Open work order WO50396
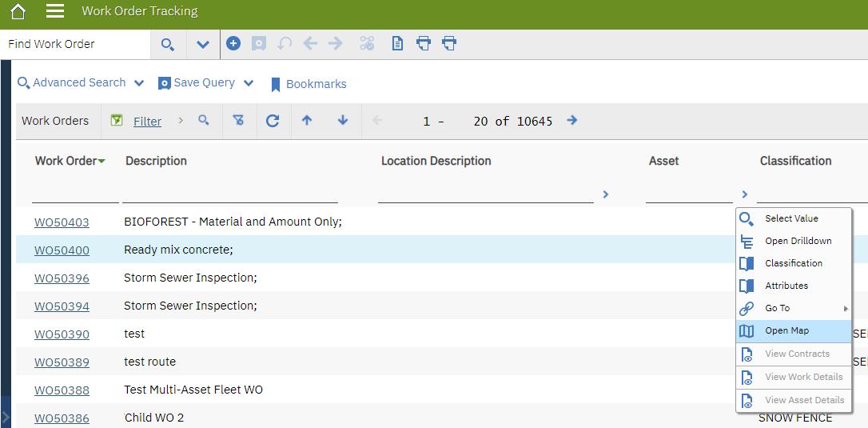Viewport: 868px width, 428px height. click(x=62, y=278)
